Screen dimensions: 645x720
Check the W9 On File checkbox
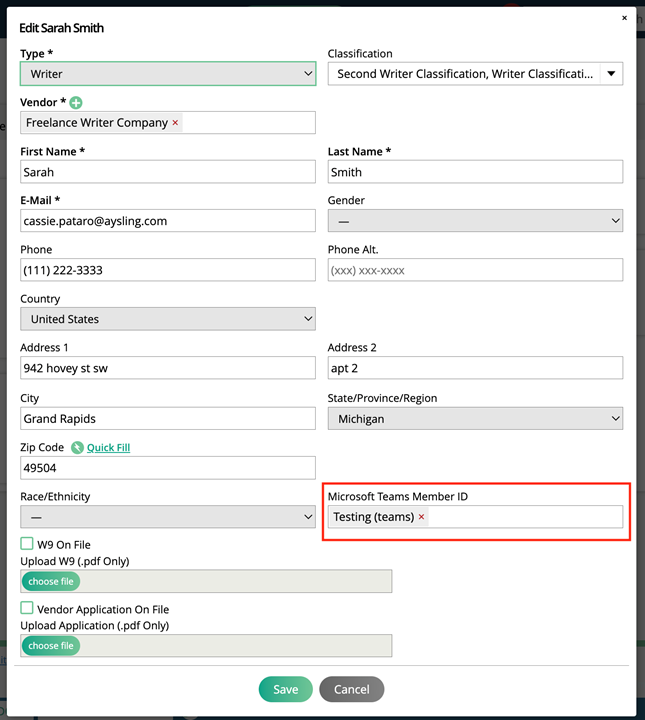coord(27,544)
